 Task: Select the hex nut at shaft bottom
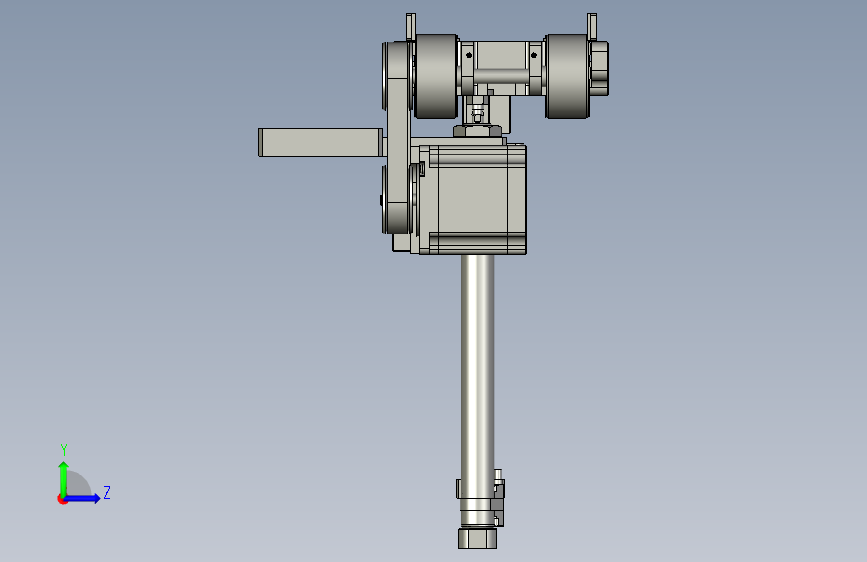pos(477,538)
